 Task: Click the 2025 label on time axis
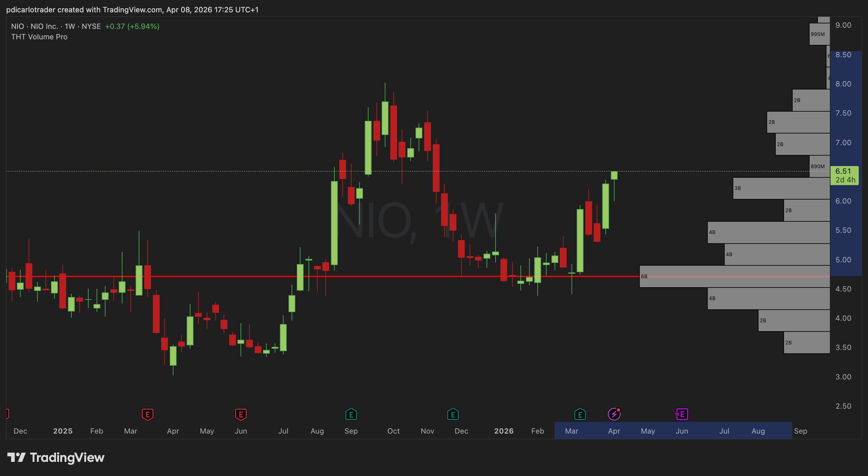coord(63,431)
